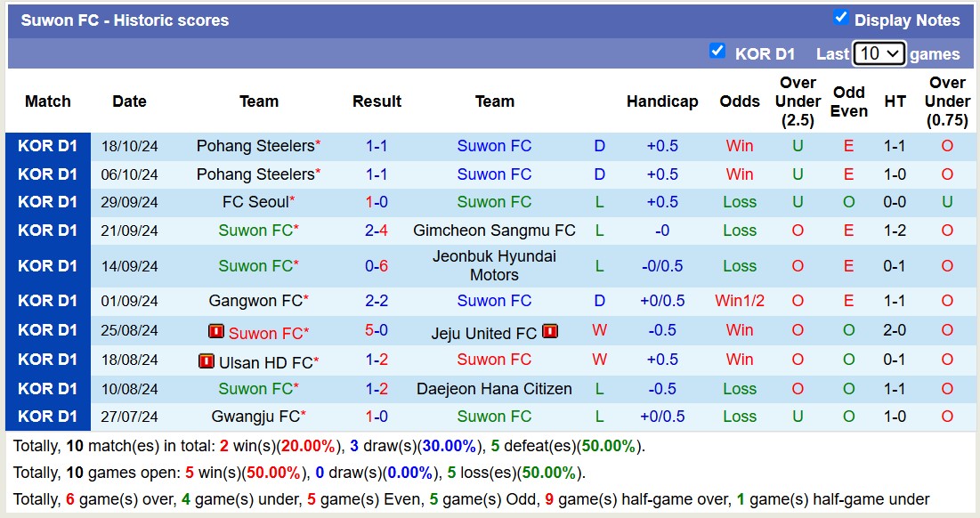Click the Jeju United FC team name
This screenshot has width=980, height=518.
[x=484, y=334]
